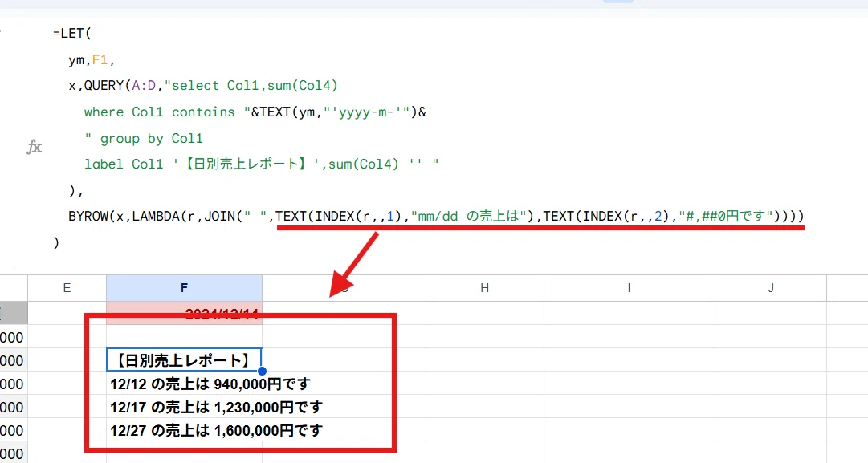Click the label Col1 formula line
The width and height of the screenshot is (868, 463).
click(261, 164)
